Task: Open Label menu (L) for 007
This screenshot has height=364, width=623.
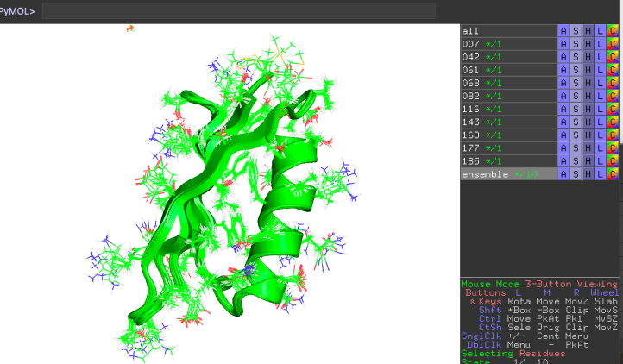Action: [x=601, y=44]
